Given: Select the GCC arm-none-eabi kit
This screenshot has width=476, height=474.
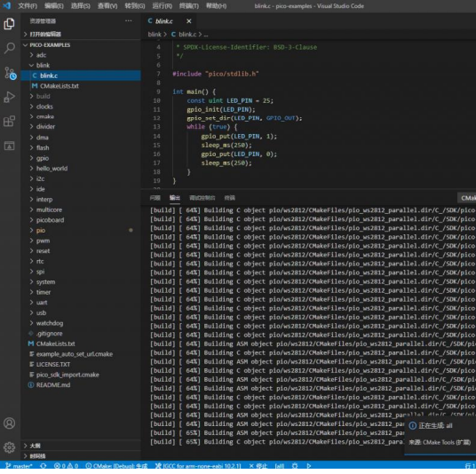Looking at the screenshot, I should pos(198,465).
